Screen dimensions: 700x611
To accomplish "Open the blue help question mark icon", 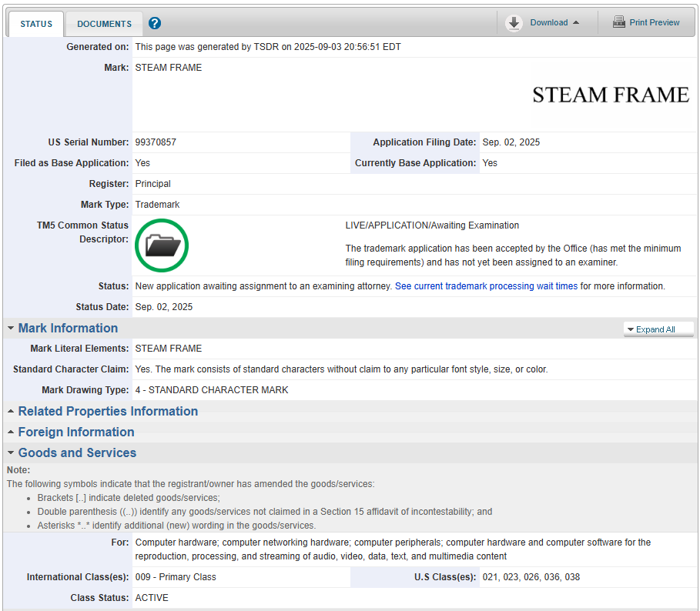I will pyautogui.click(x=155, y=23).
